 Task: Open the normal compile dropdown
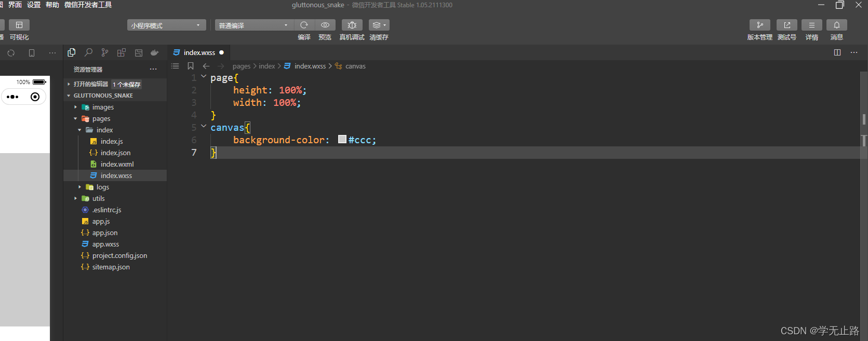254,25
